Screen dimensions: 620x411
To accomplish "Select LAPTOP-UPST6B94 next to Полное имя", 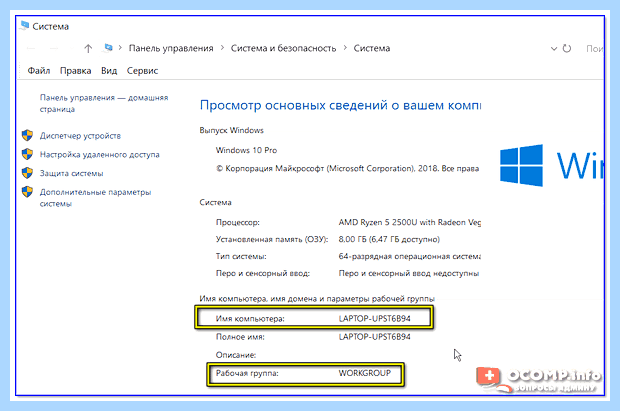I will 374,337.
